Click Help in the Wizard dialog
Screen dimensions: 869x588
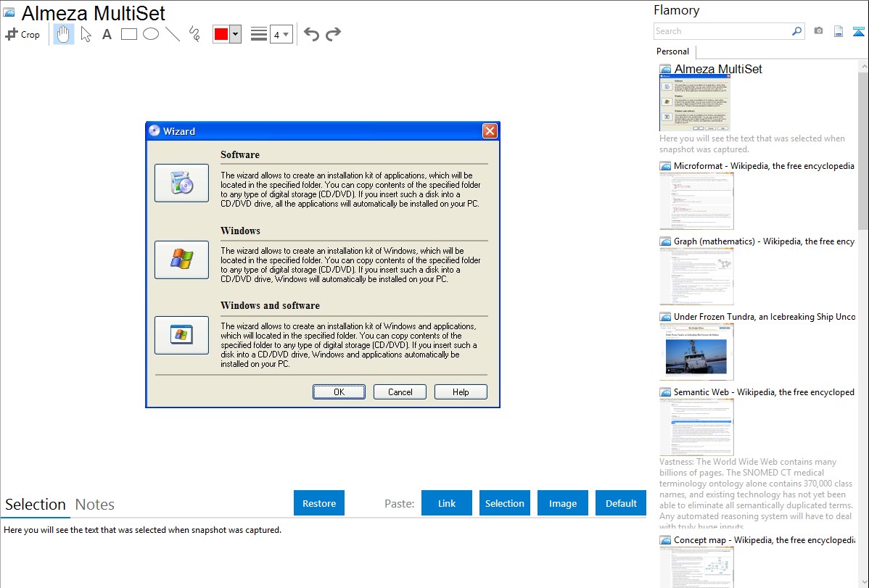coord(461,392)
